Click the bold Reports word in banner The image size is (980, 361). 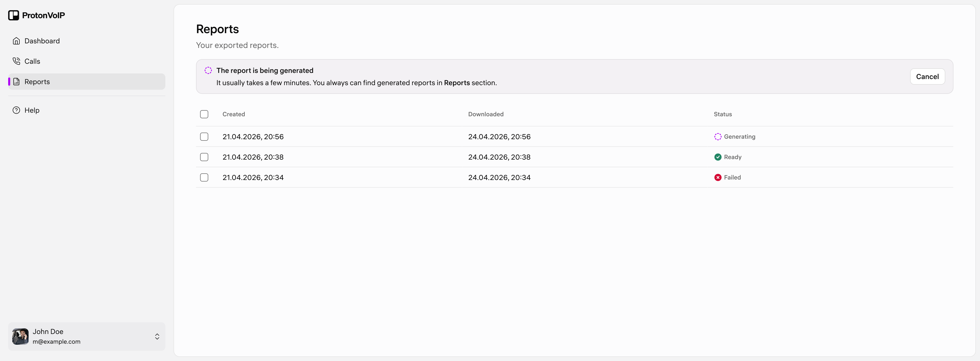pos(457,83)
